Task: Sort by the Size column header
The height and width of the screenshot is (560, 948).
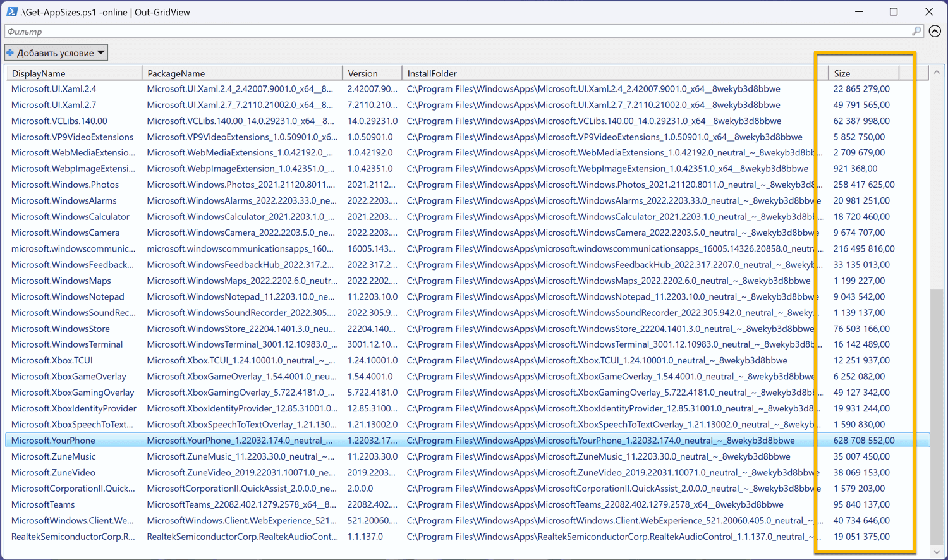Action: (863, 73)
